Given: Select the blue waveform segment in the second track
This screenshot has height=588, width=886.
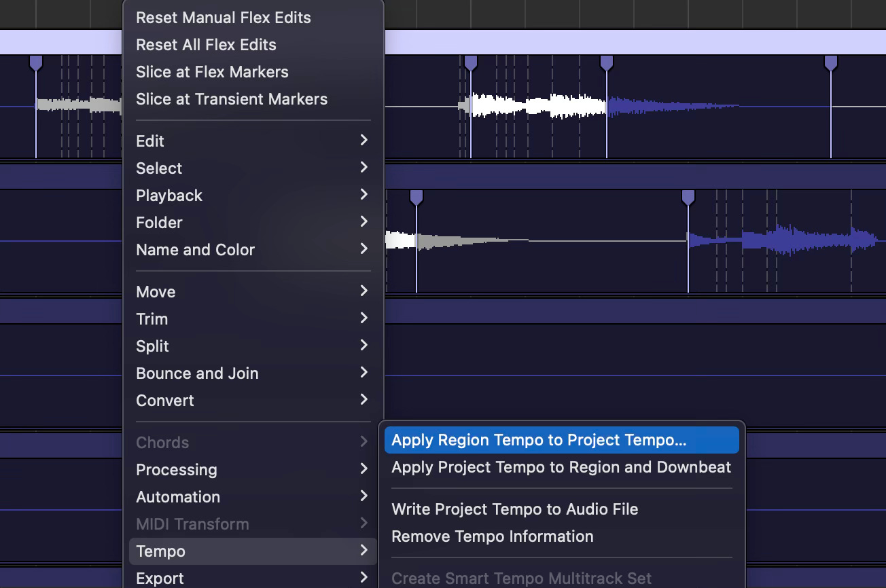Looking at the screenshot, I should [x=783, y=240].
